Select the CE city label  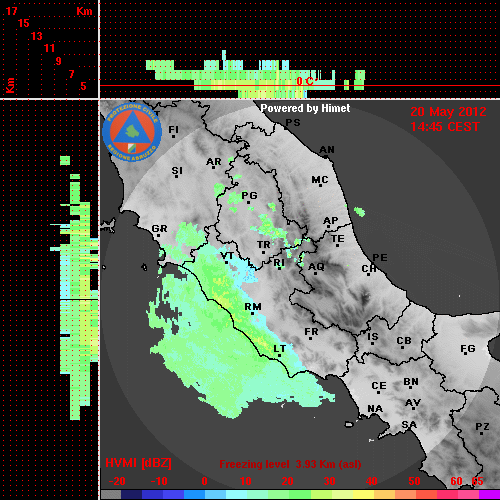[x=379, y=386]
